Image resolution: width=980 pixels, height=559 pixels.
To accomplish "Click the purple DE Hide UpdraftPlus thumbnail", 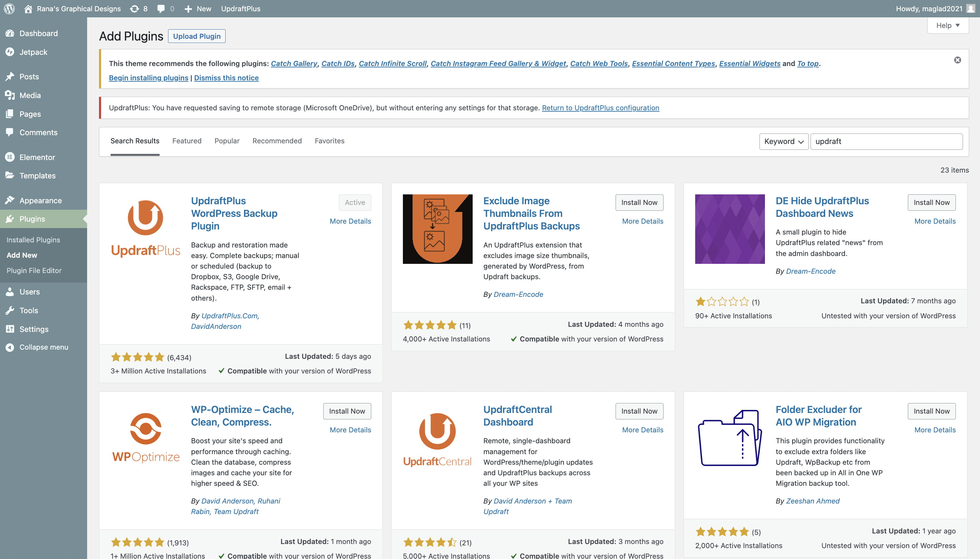I will tap(730, 229).
